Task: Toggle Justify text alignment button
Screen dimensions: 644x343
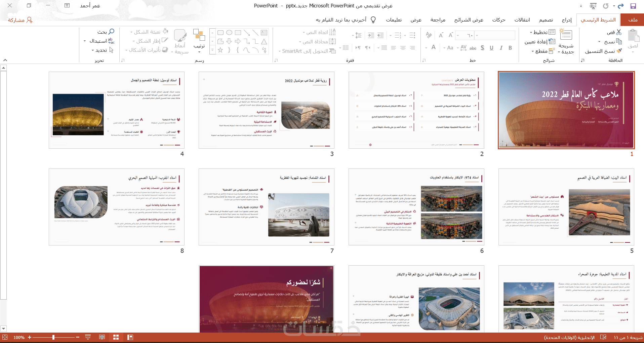Action: [384, 48]
